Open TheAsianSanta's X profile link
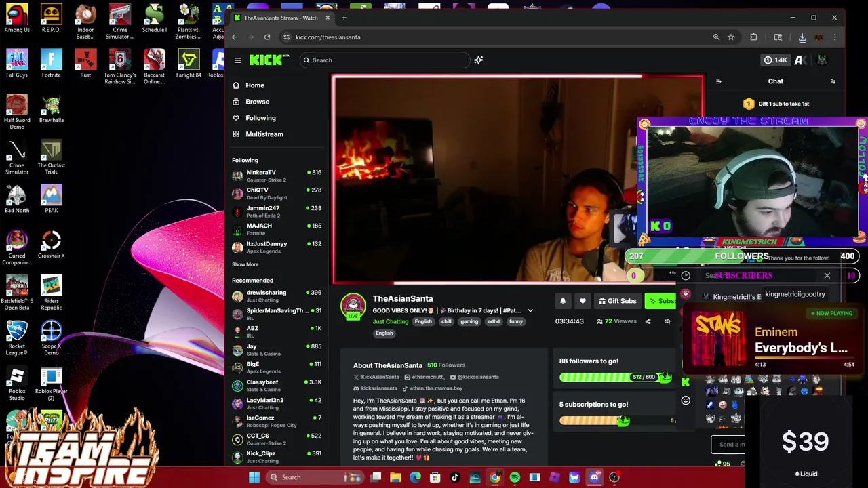Viewport: 868px width, 488px height. (x=375, y=377)
